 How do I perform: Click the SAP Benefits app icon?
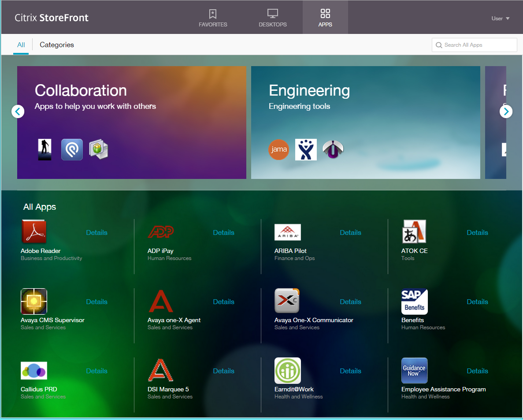[x=414, y=301]
